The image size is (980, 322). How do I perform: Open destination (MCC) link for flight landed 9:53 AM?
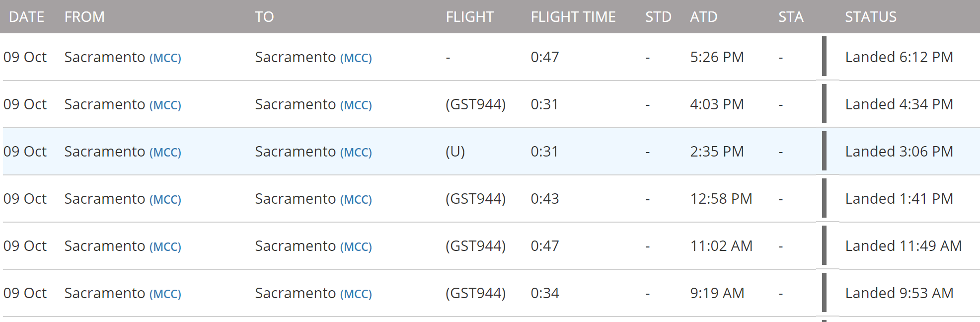(x=356, y=294)
